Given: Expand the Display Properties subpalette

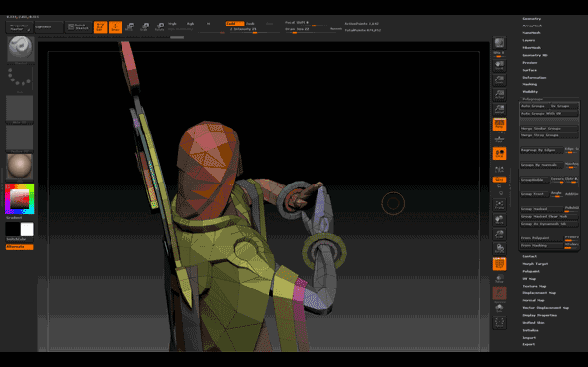Looking at the screenshot, I should (540, 316).
